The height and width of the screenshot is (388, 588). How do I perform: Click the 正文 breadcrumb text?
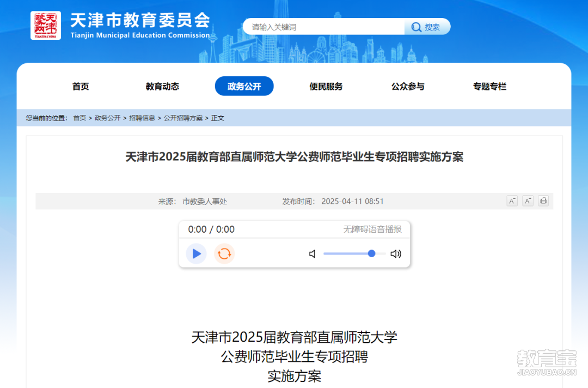pyautogui.click(x=217, y=118)
